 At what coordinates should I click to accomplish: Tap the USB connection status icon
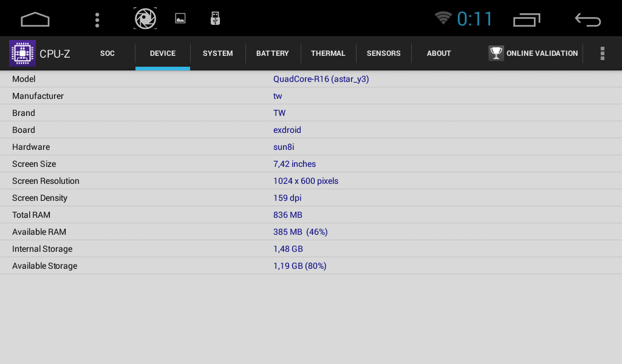[x=215, y=19]
